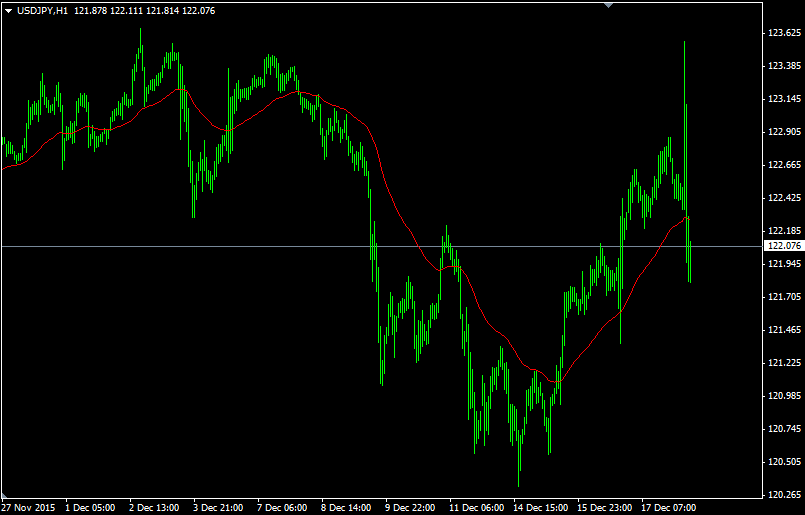This screenshot has width=805, height=515.
Task: Click the 122.665 price axis label
Action: click(784, 165)
